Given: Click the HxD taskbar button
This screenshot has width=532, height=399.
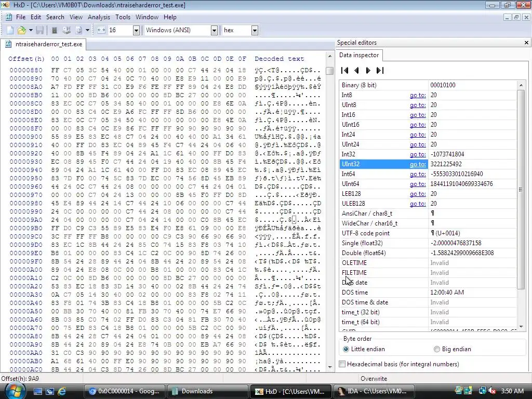Looking at the screenshot, I should coord(290,391).
